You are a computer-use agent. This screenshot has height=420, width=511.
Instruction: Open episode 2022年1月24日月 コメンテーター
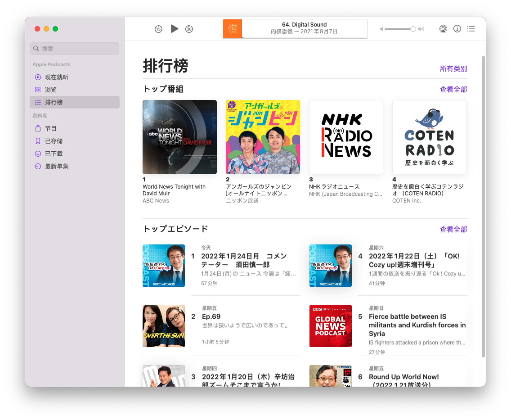pos(244,260)
